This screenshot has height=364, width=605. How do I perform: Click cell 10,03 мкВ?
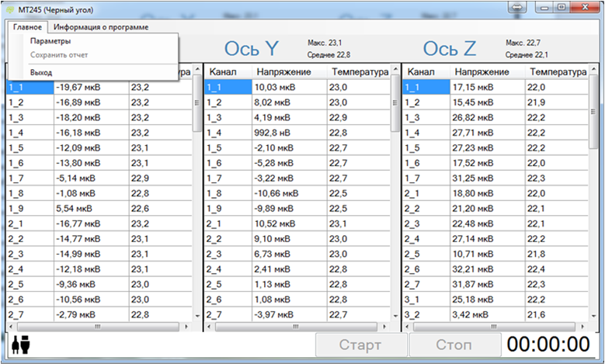pyautogui.click(x=289, y=87)
